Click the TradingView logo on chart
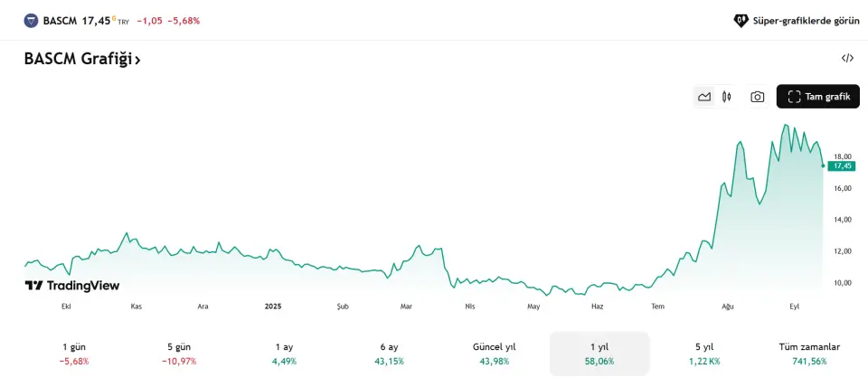Screen dimensions: 868x387 click(x=72, y=286)
